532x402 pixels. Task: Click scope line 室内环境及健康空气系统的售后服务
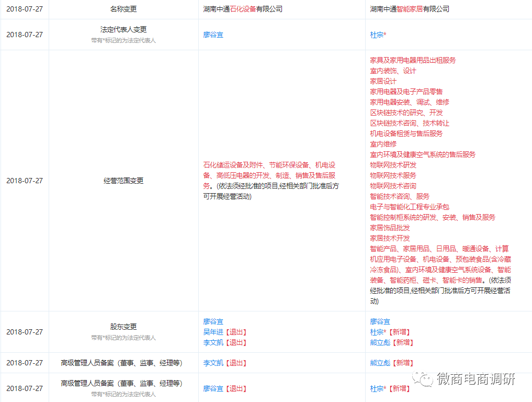click(x=423, y=155)
